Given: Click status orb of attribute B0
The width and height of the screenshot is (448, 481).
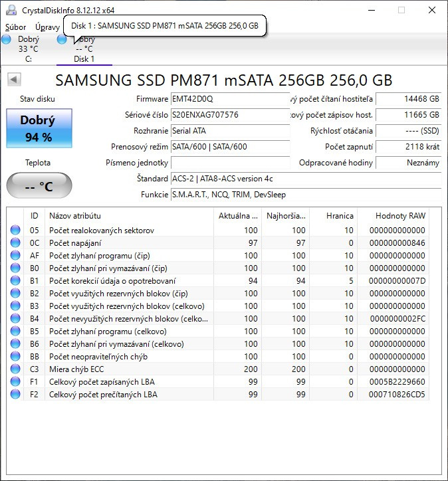Looking at the screenshot, I should click(x=15, y=268).
